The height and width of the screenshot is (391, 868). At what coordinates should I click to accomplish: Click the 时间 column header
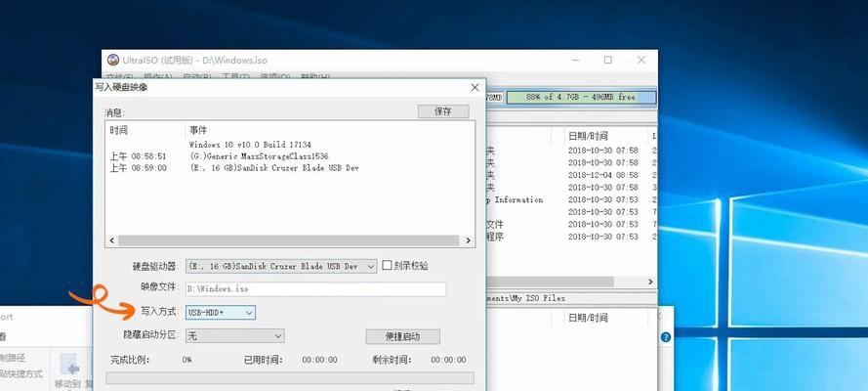pos(118,130)
